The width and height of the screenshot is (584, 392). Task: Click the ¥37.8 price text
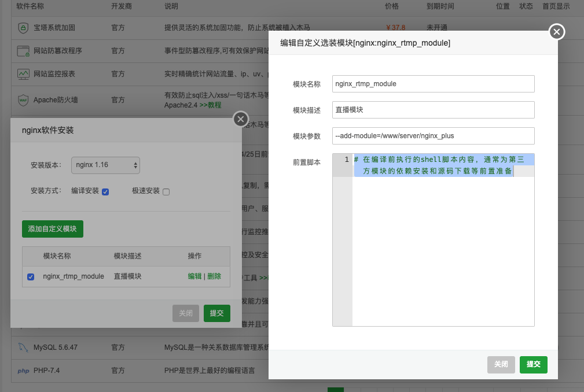395,28
